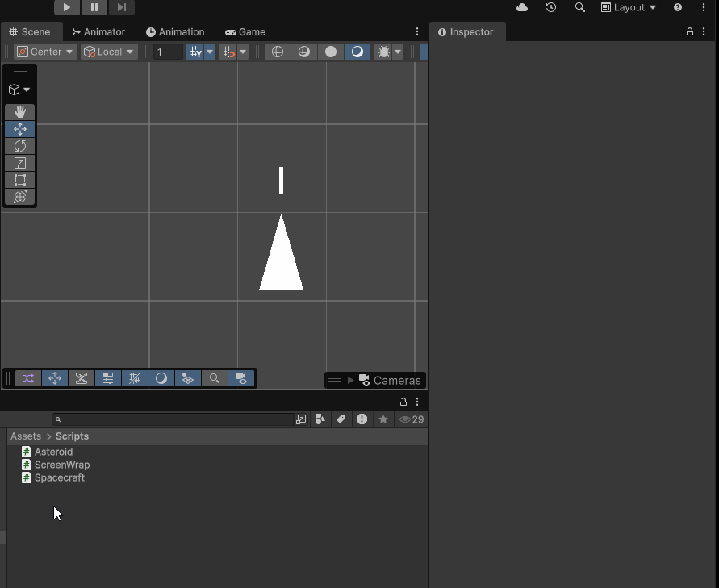The height and width of the screenshot is (588, 719).
Task: Select the Rotate tool
Action: point(19,146)
